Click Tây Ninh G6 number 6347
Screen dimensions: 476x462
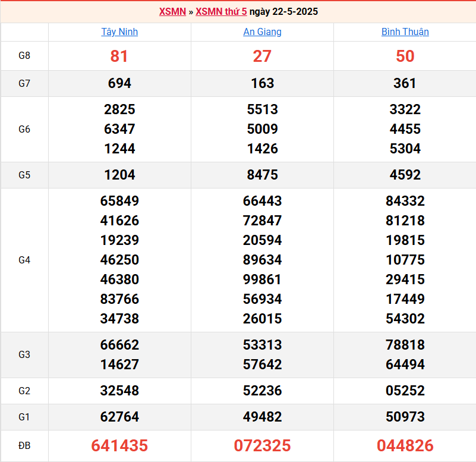(119, 129)
